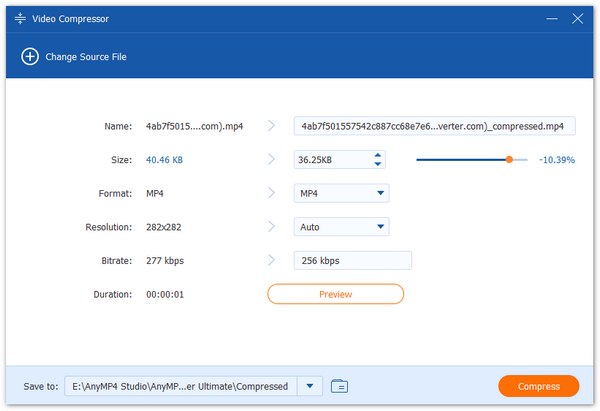Viewport: 600px width, 411px height.
Task: Click the Change Source File label
Action: click(x=86, y=57)
